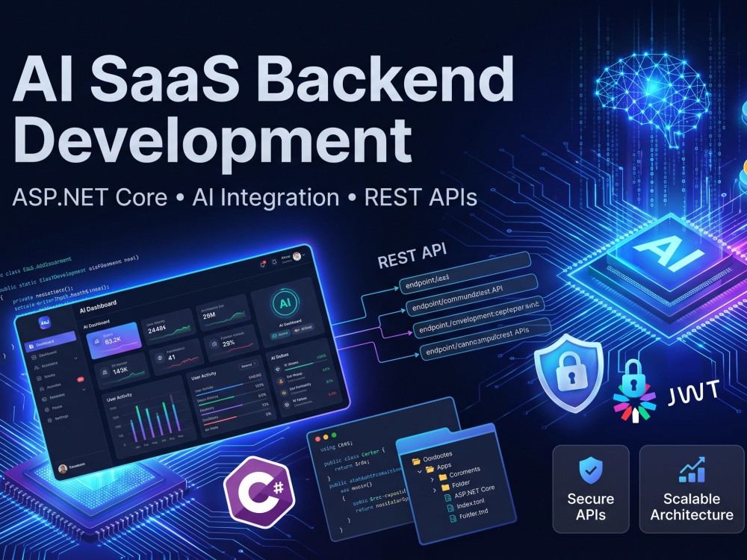Expand the Coroments folder chevron

coord(432,479)
